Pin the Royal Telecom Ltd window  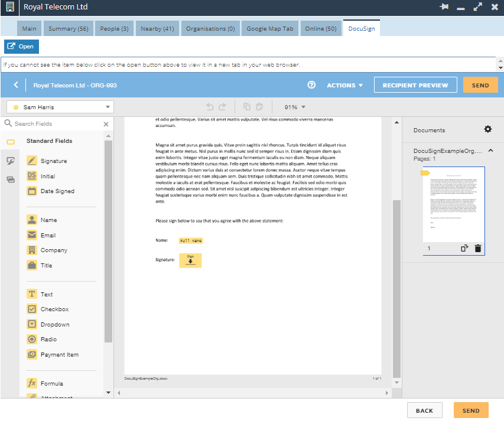(444, 6)
